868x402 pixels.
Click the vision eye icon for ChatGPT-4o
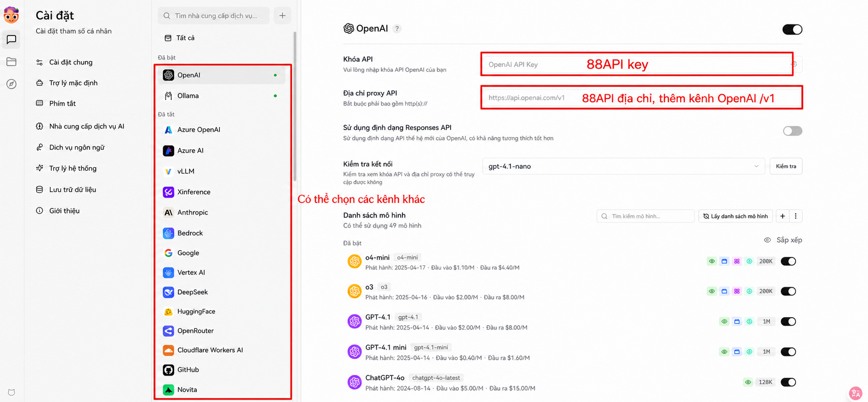748,382
